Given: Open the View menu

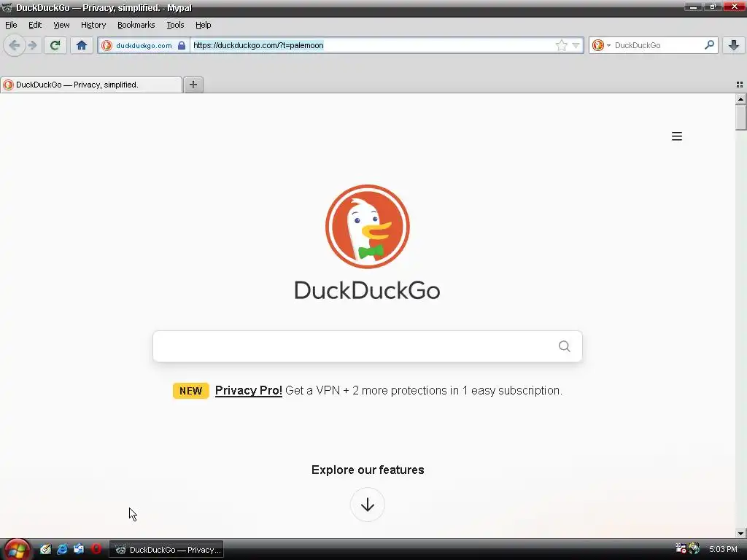Looking at the screenshot, I should (61, 25).
